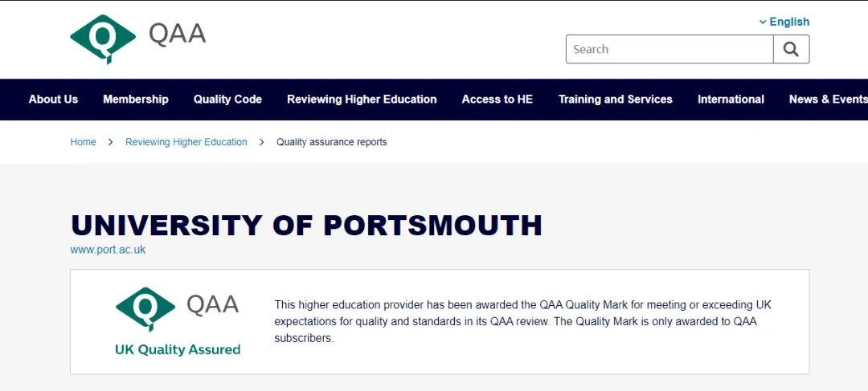The height and width of the screenshot is (391, 868).
Task: Click the chevron beside English
Action: tap(763, 22)
